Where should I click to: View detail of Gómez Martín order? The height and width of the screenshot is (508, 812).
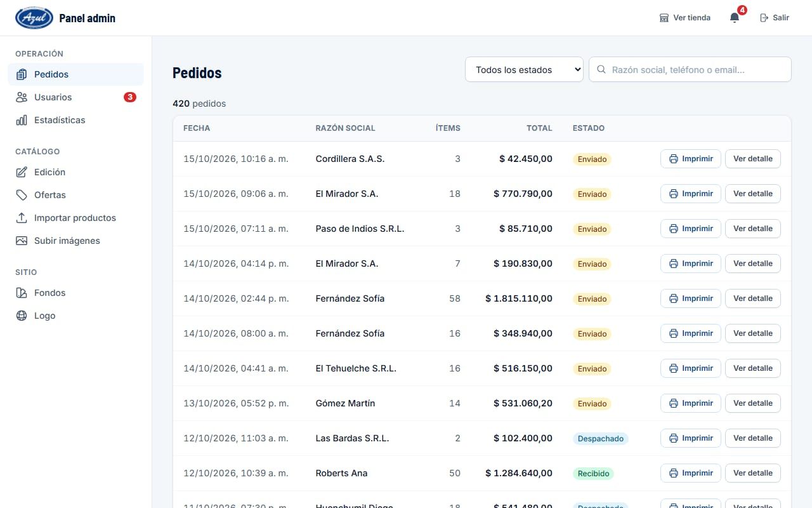coord(753,403)
